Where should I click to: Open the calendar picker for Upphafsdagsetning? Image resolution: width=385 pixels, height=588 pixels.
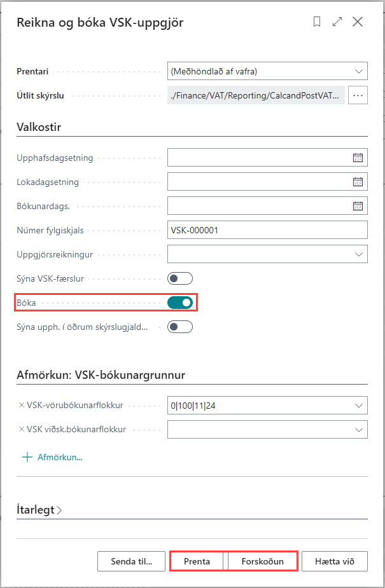(x=358, y=158)
